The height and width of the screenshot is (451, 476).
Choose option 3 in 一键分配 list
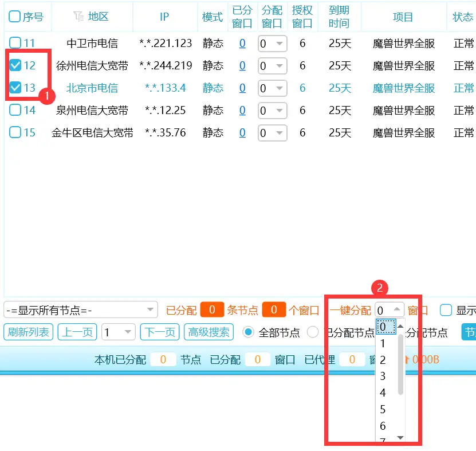point(383,376)
